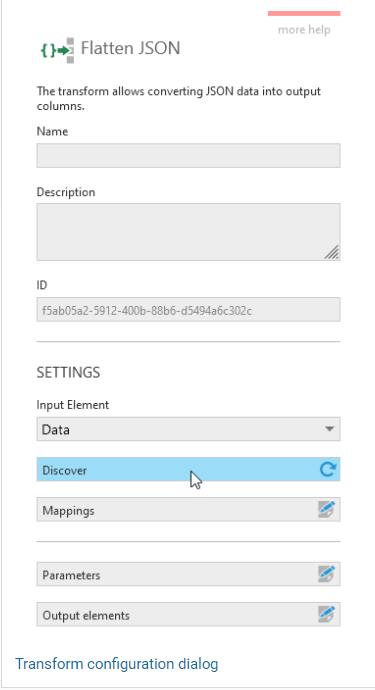Open the Input Element dropdown arrow
The image size is (375, 690).
[329, 429]
